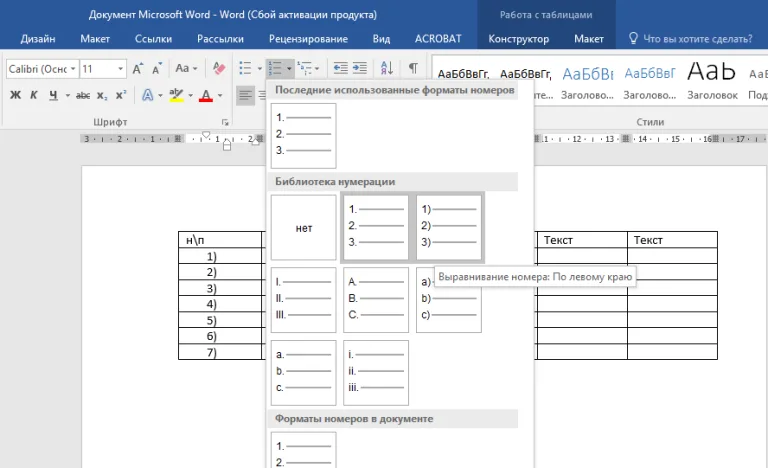Screen dimensions: 768x468
Task: Click the text highlight color button
Action: click(x=176, y=95)
